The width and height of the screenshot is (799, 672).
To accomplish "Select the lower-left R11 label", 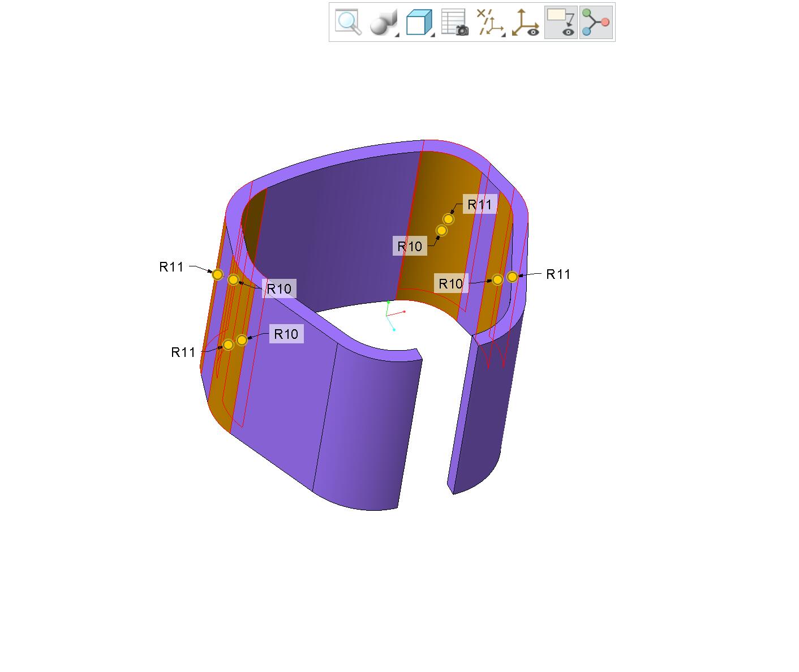I will [x=183, y=352].
